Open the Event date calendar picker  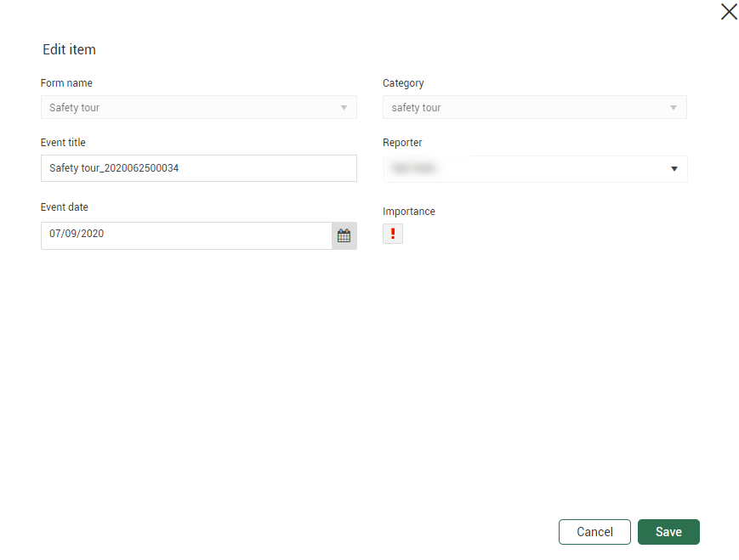[344, 236]
